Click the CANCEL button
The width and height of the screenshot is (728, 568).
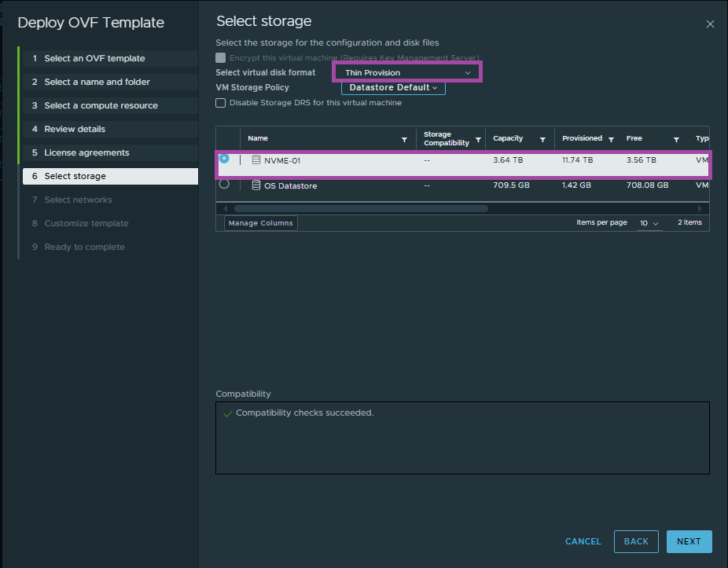(x=583, y=541)
